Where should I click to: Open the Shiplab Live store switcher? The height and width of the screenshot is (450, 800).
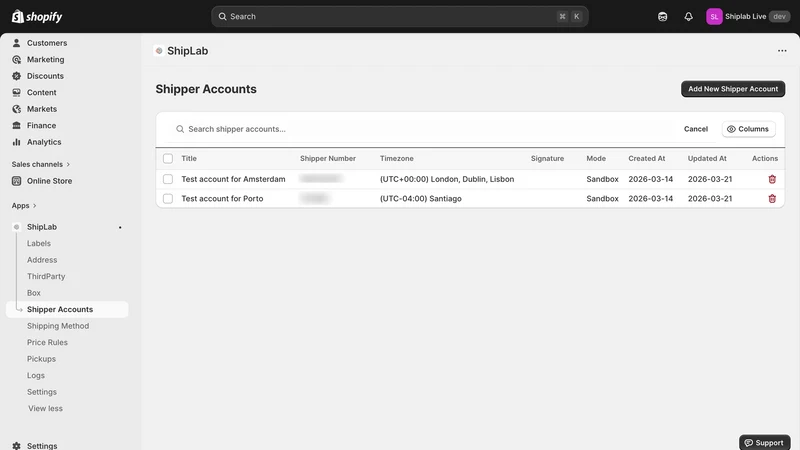tap(748, 16)
